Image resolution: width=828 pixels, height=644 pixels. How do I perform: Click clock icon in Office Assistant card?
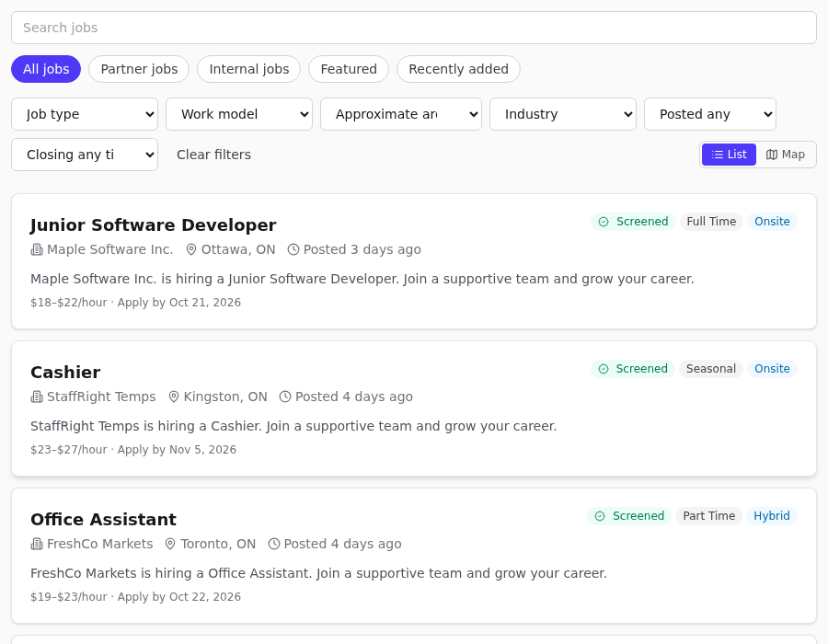pyautogui.click(x=274, y=545)
